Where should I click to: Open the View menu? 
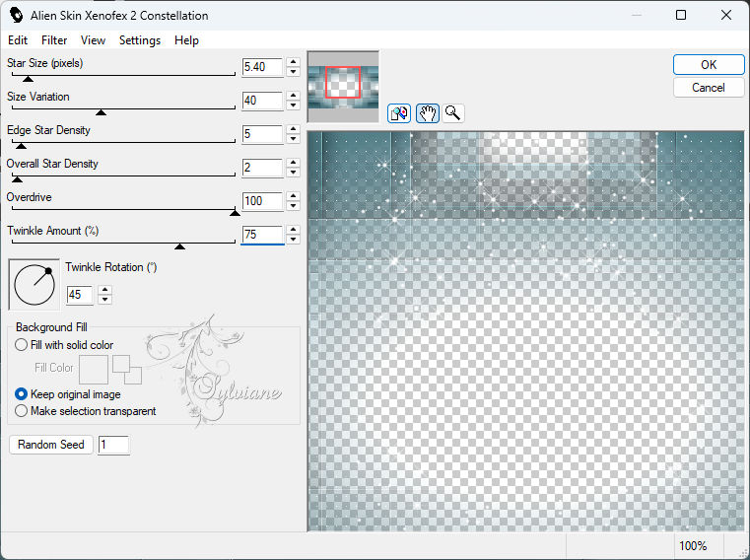coord(93,40)
